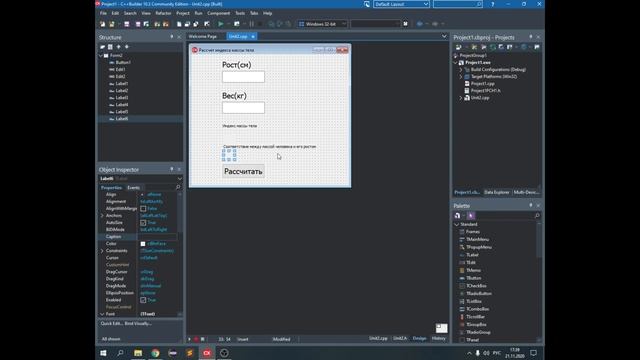This screenshot has height=360, width=640.
Task: Collapse the Font property
Action: (102, 314)
